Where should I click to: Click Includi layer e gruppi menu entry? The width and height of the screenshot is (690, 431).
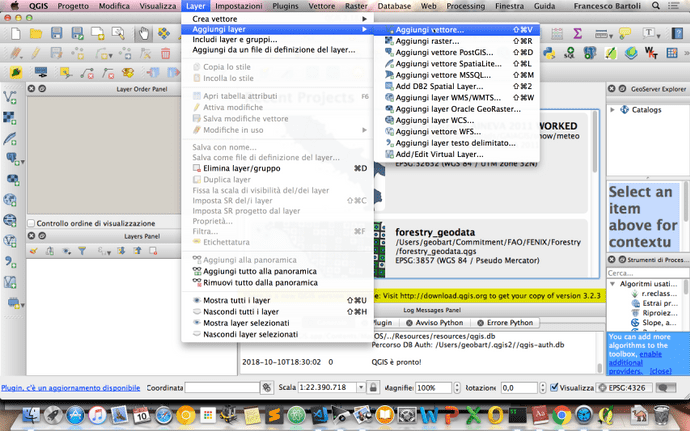[277, 39]
